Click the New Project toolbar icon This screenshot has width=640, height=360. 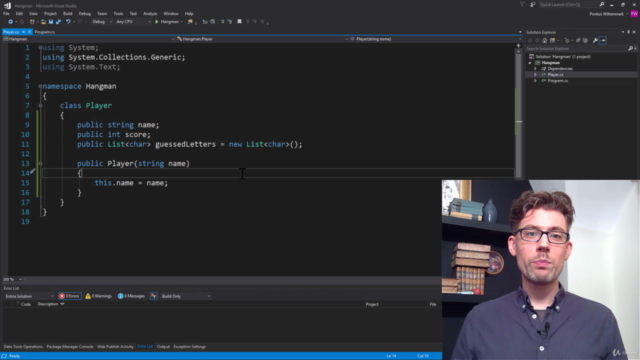coord(32,22)
